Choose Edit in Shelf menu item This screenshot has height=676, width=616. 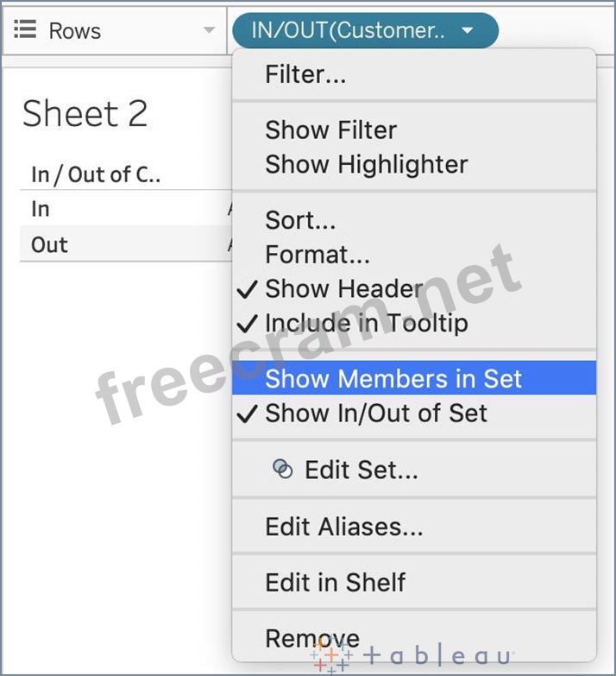[x=335, y=583]
